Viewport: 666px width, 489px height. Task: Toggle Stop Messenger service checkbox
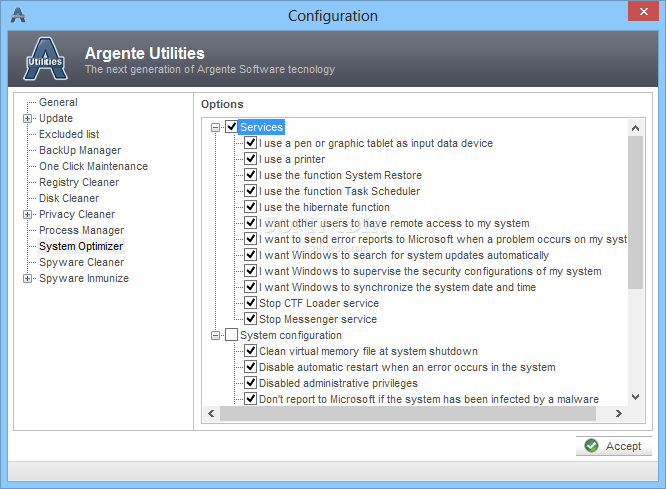[251, 319]
